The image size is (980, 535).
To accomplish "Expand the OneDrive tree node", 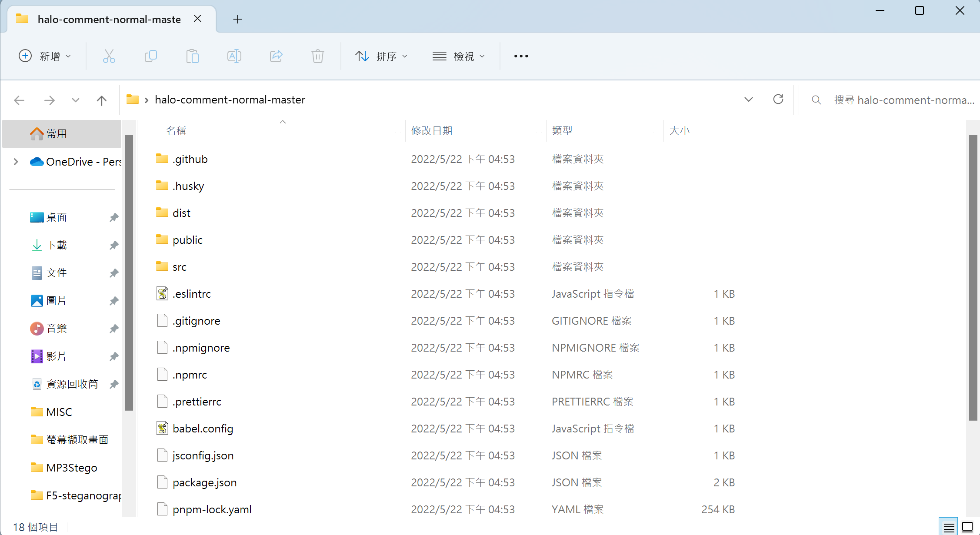I will 16,162.
